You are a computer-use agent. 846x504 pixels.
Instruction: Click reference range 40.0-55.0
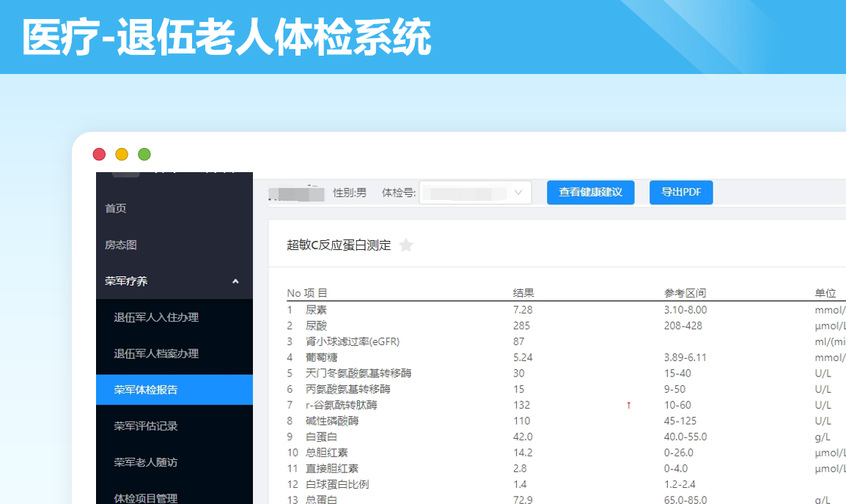point(685,437)
